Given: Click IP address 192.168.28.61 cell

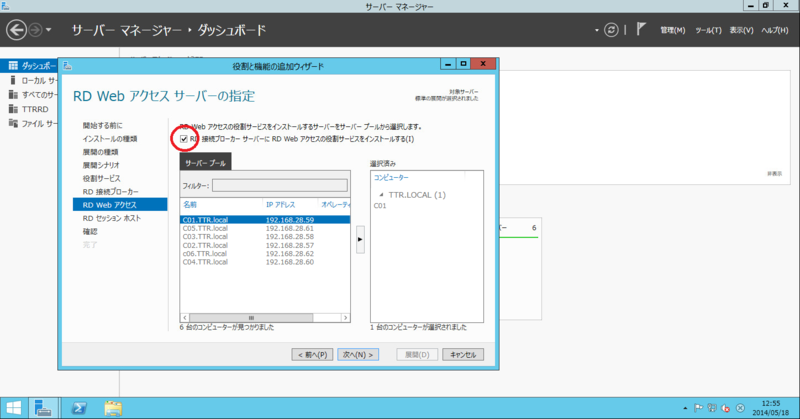Looking at the screenshot, I should coord(289,228).
